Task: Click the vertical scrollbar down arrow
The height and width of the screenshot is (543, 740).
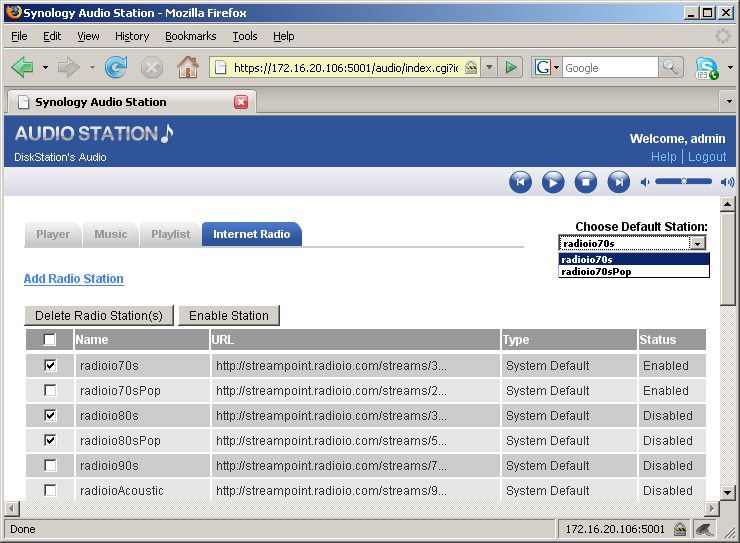Action: pos(727,493)
